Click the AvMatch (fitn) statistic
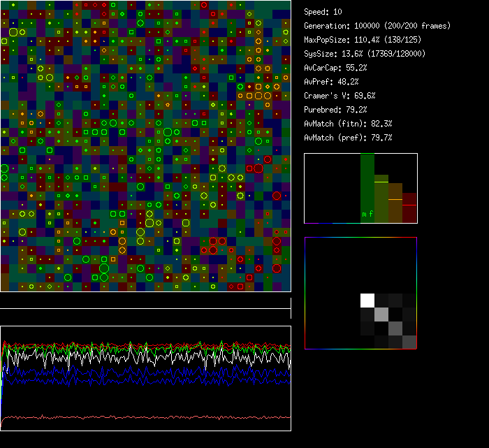489x448 pixels. (348, 124)
